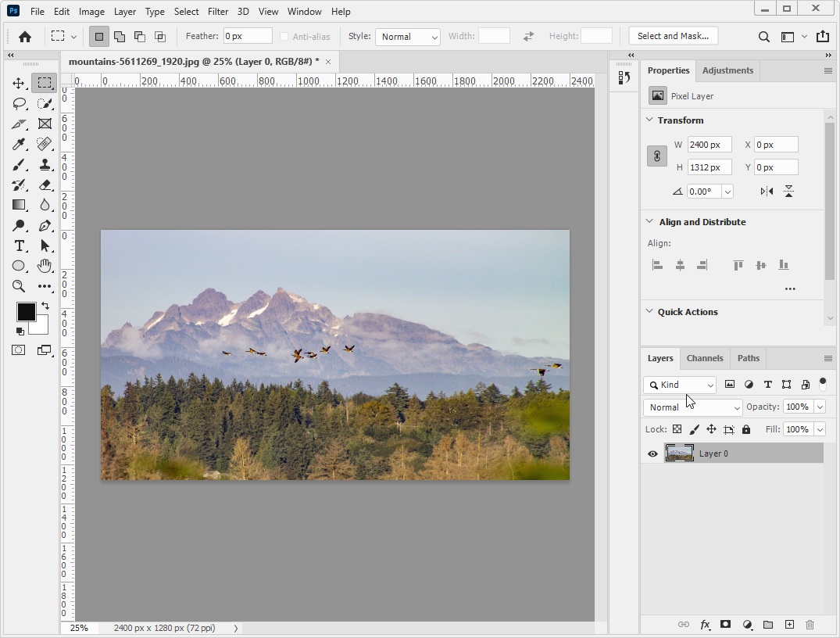Select the Dodge tool

(x=20, y=225)
